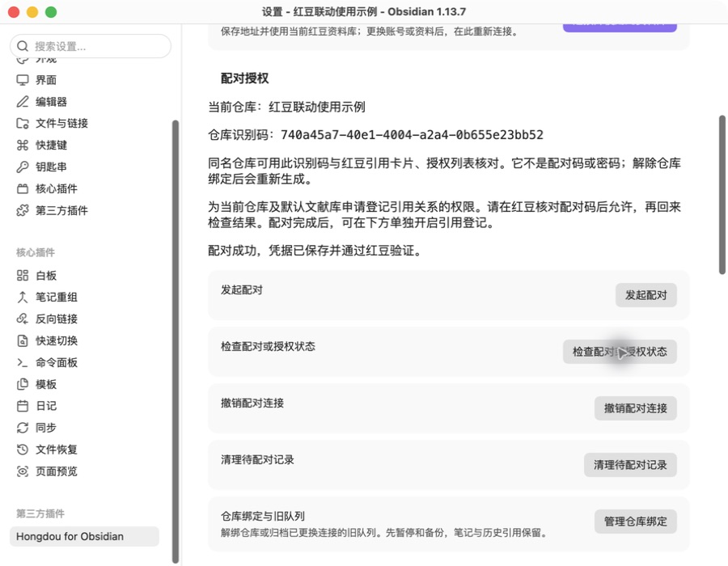Click the 模板 copy icon
728x566 pixels.
coord(23,385)
